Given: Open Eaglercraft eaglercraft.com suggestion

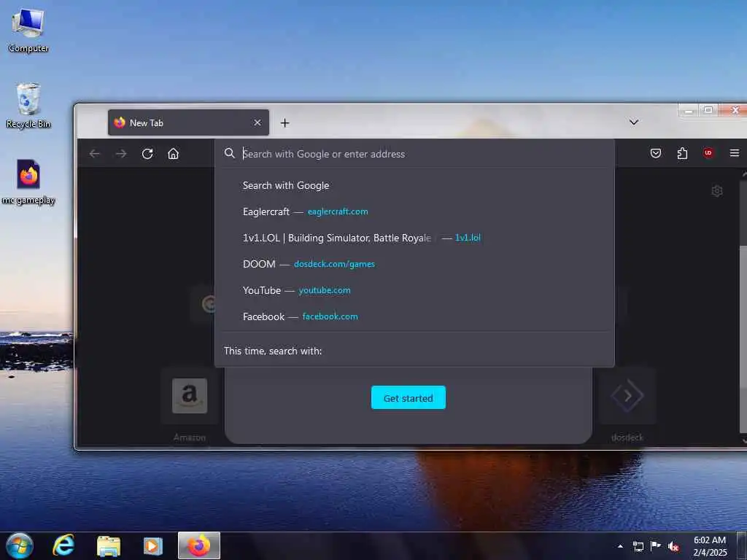Looking at the screenshot, I should pos(414,211).
